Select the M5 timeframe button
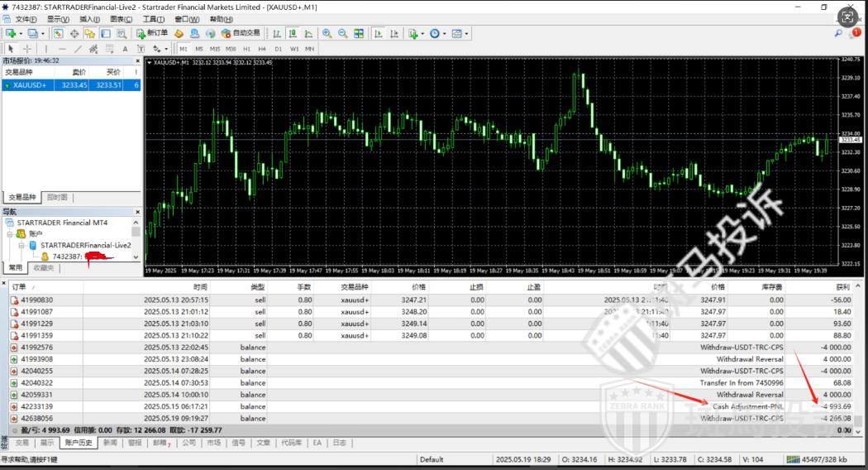Screen dimensions: 868x470 click(199, 49)
